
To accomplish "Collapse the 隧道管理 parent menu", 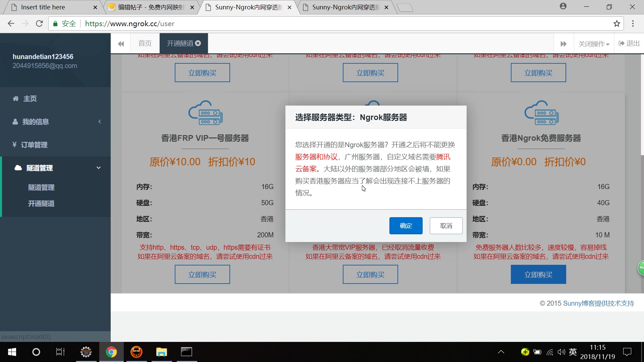I will [x=55, y=168].
